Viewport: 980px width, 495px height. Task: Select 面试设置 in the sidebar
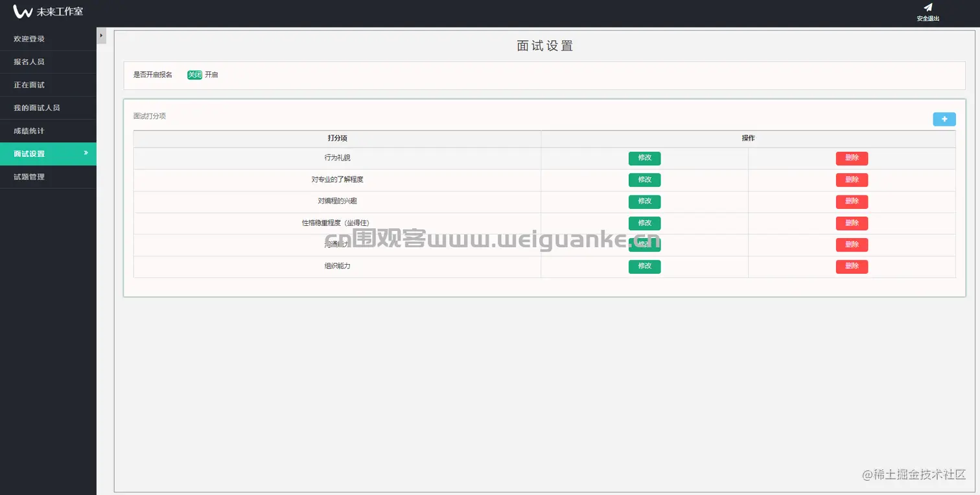point(48,154)
